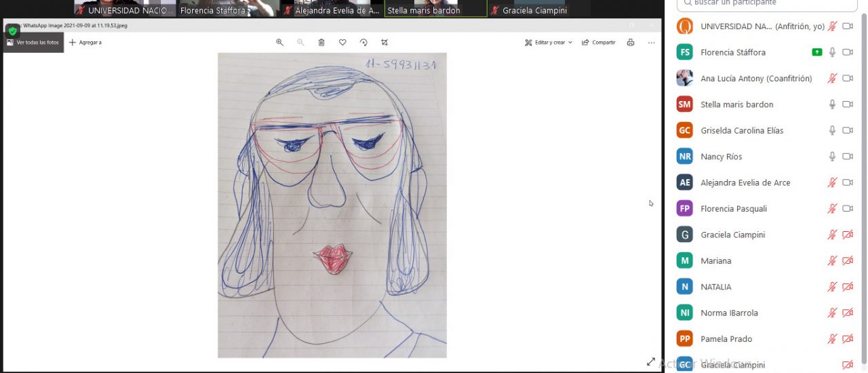868x373 pixels.
Task: Click the print icon
Action: [631, 42]
